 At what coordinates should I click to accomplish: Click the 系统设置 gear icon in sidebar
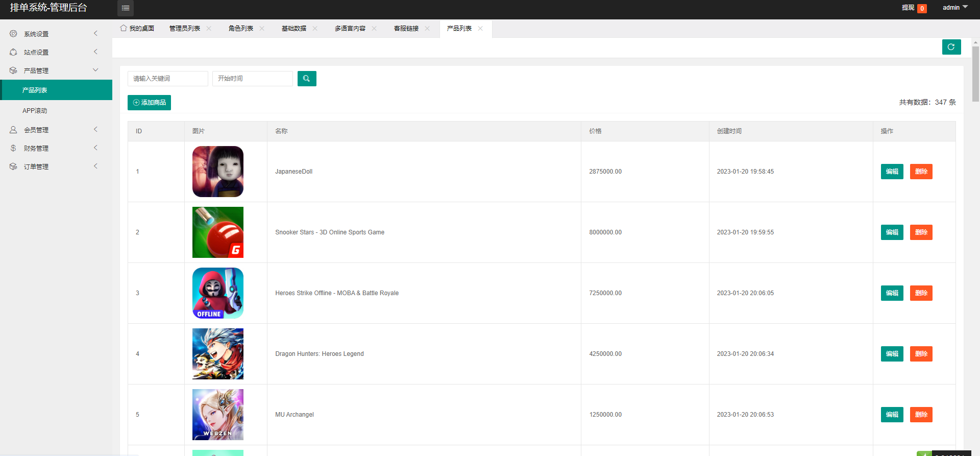[x=13, y=34]
